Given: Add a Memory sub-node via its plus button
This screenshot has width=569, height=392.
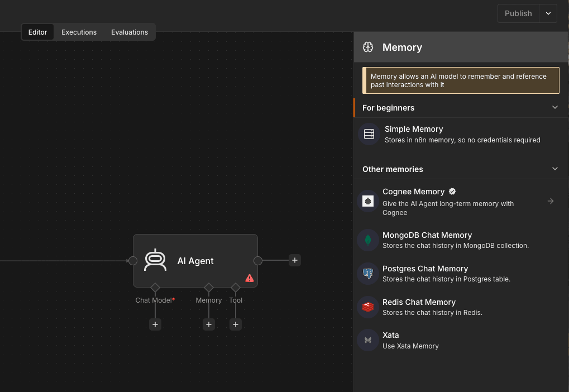Looking at the screenshot, I should click(209, 324).
